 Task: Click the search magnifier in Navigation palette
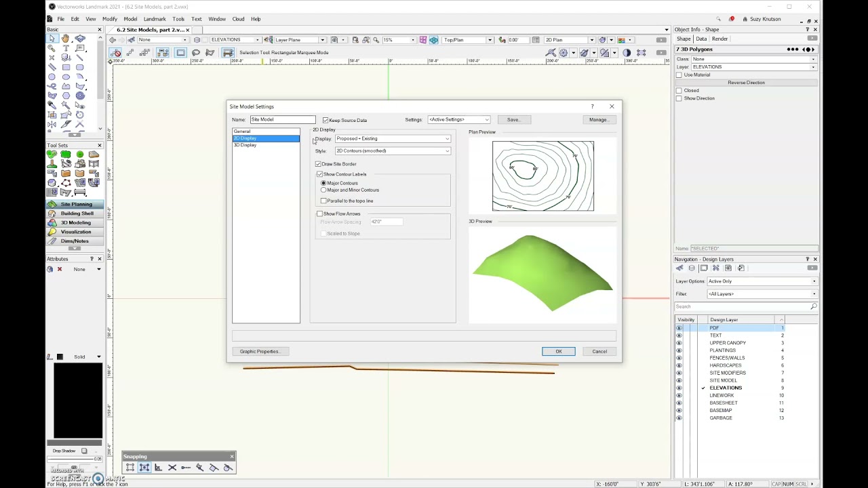pyautogui.click(x=814, y=306)
